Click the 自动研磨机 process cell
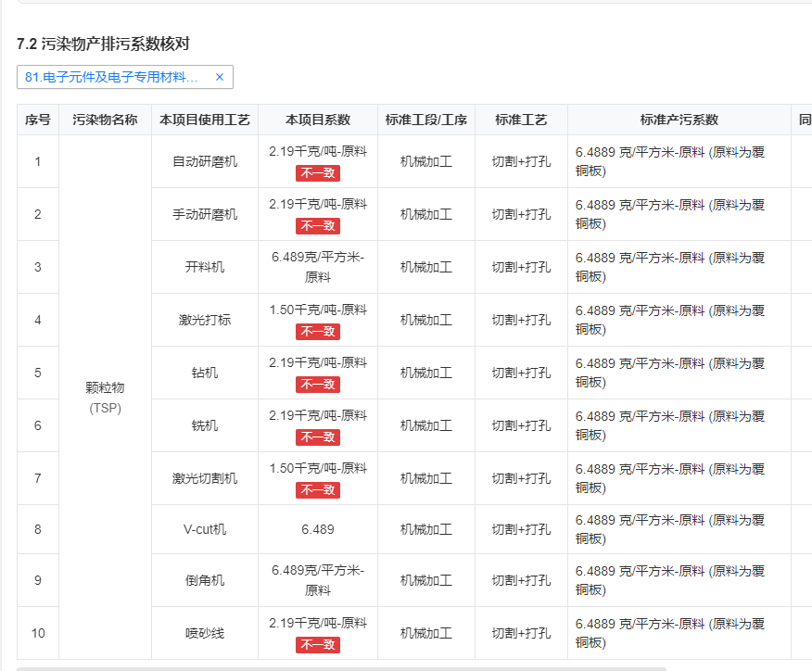 (205, 161)
